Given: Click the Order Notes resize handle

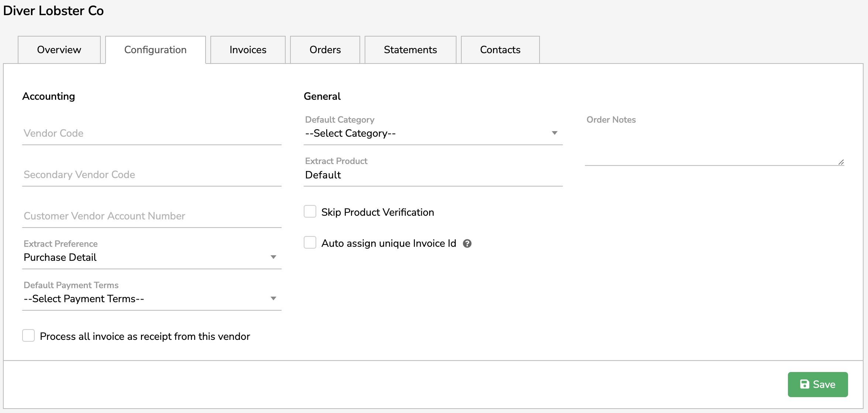Looking at the screenshot, I should (x=841, y=162).
